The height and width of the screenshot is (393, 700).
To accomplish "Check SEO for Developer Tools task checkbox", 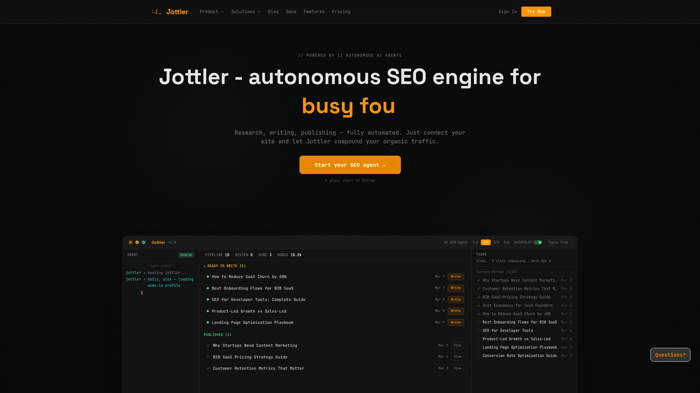I will 479,330.
